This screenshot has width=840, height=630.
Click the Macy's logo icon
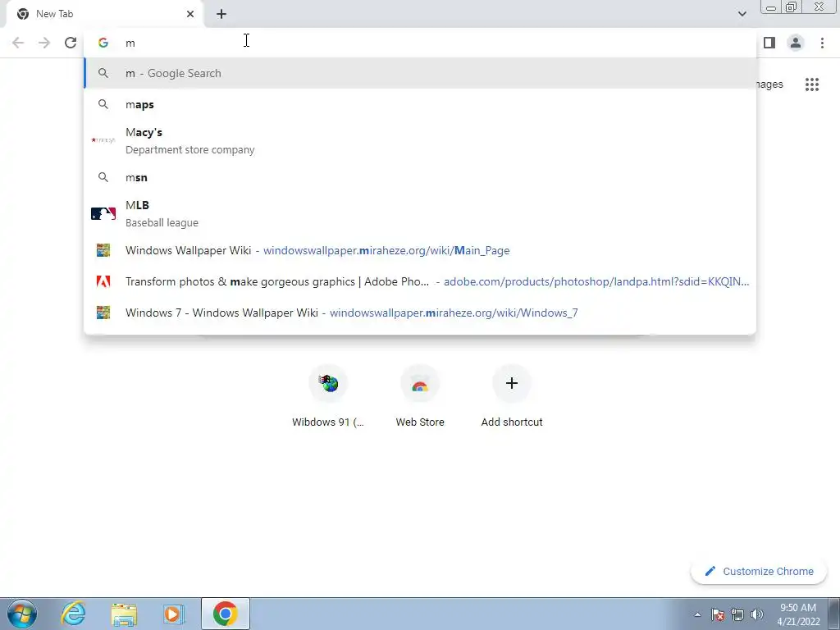(x=103, y=140)
